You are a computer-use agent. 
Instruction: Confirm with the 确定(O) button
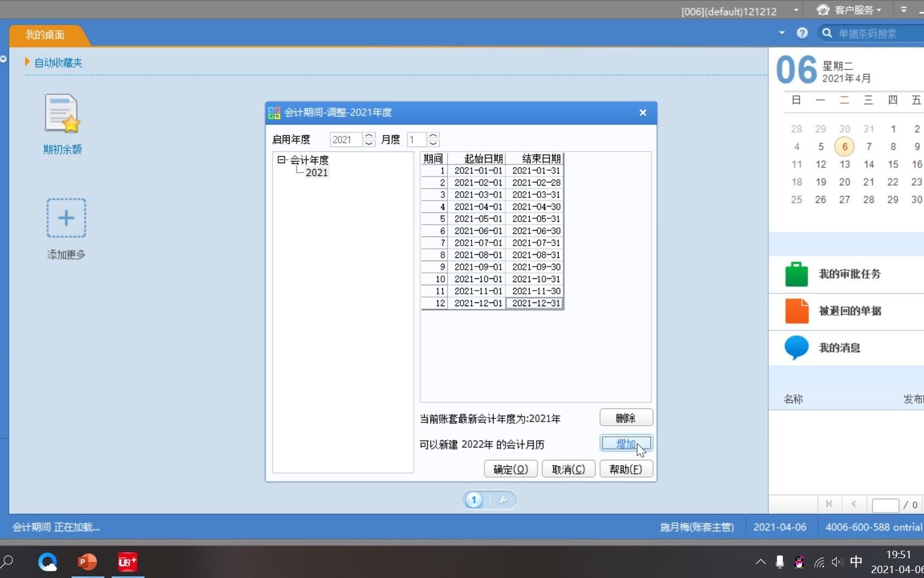click(511, 469)
